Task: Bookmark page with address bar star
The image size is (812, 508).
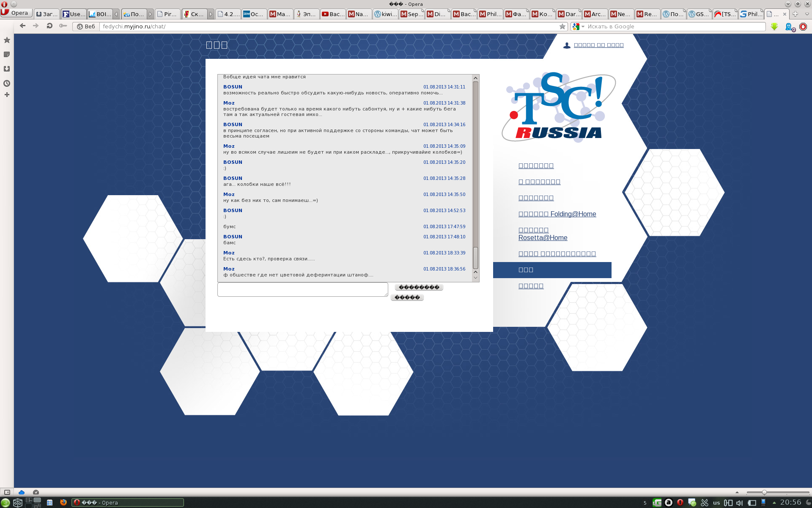Action: pos(562,27)
